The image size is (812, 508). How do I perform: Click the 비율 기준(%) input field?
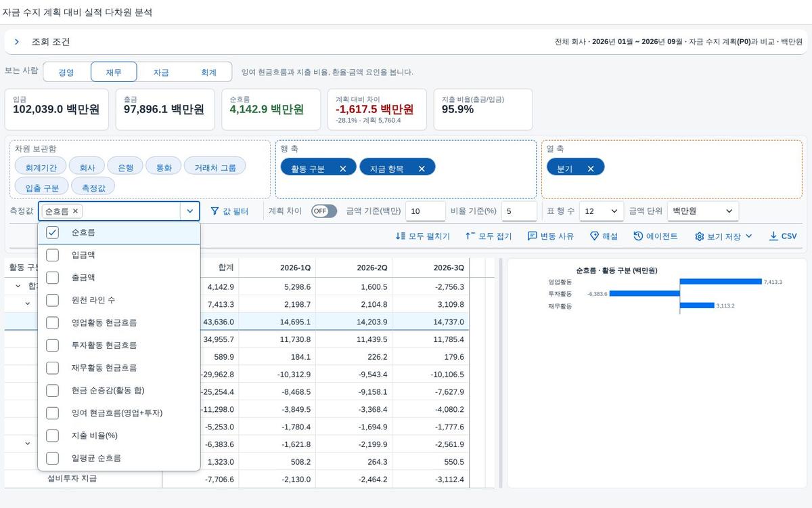(x=519, y=211)
